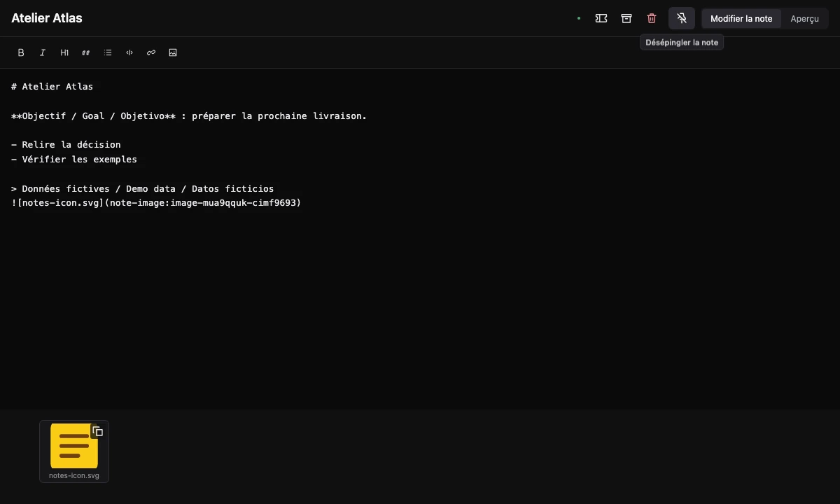Viewport: 840px width, 504px height.
Task: Insert a blockquote with the quote icon
Action: click(86, 52)
